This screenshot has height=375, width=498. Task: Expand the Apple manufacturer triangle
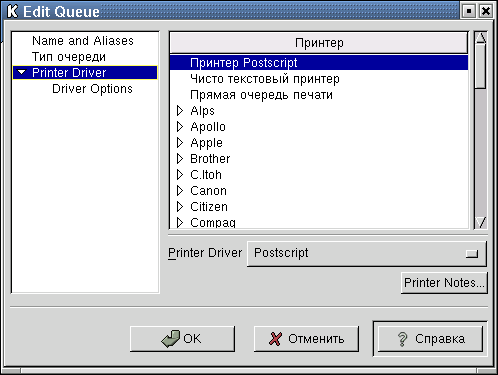[x=180, y=143]
